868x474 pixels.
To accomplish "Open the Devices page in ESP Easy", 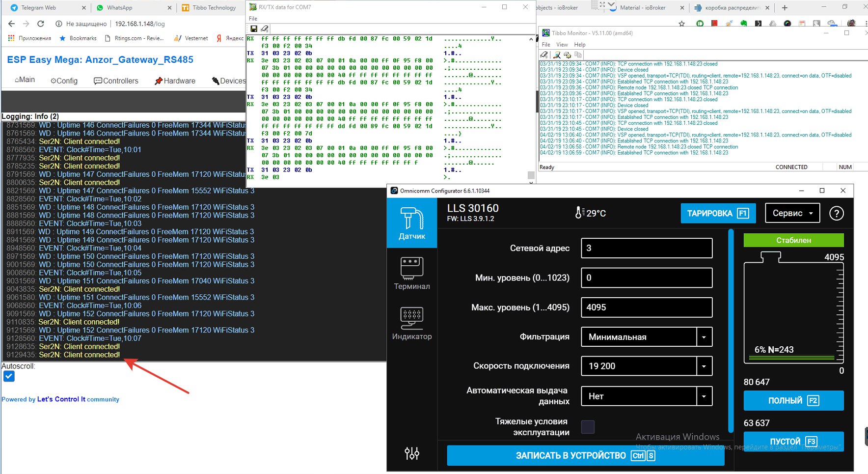I will tap(229, 81).
